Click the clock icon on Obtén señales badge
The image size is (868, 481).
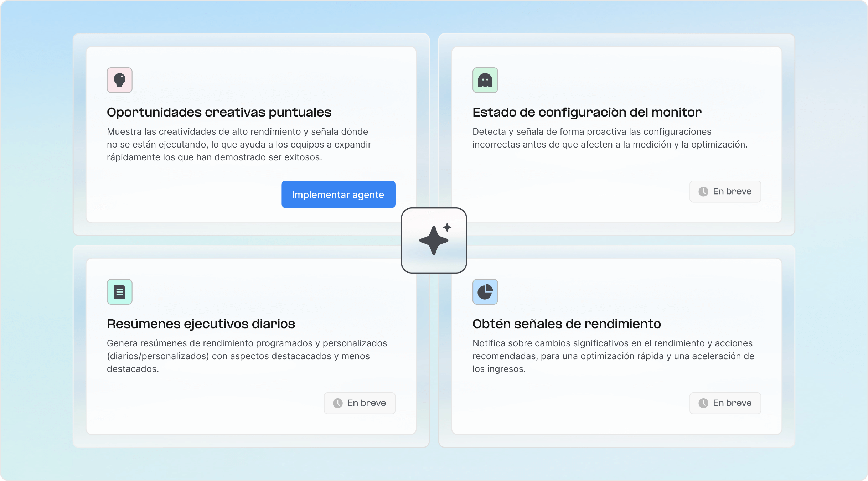pos(703,403)
